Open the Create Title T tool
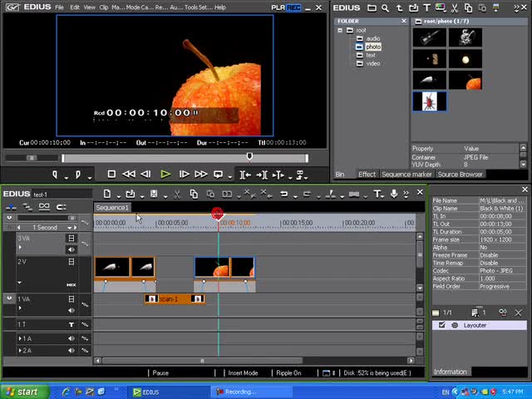This screenshot has height=399, width=532. coord(377,194)
